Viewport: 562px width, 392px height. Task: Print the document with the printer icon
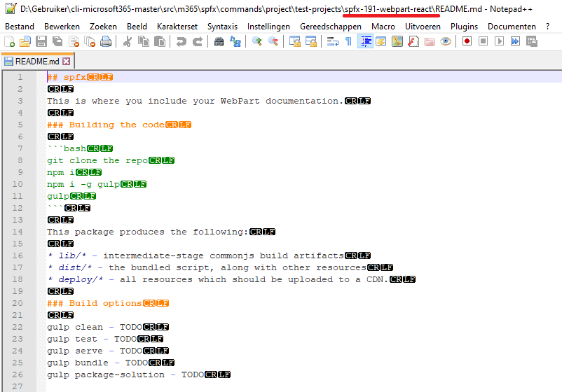(x=106, y=41)
